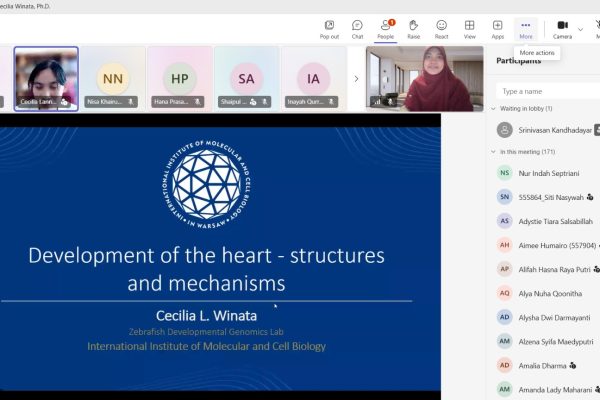This screenshot has width=600, height=400.
Task: Select the HP participant tile
Action: 179,79
